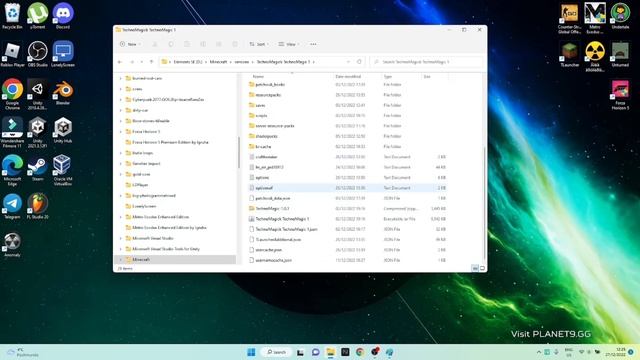Screen dimensions: 640x360
Task: Open Oracle VM VirtualBox desktop icon
Action: pos(63,170)
